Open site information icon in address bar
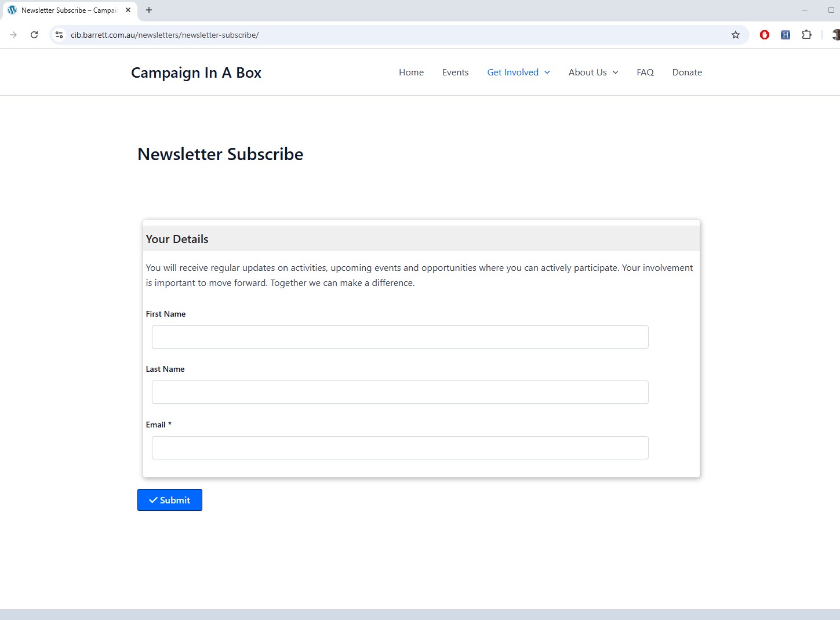Viewport: 840px width, 620px height. [59, 35]
